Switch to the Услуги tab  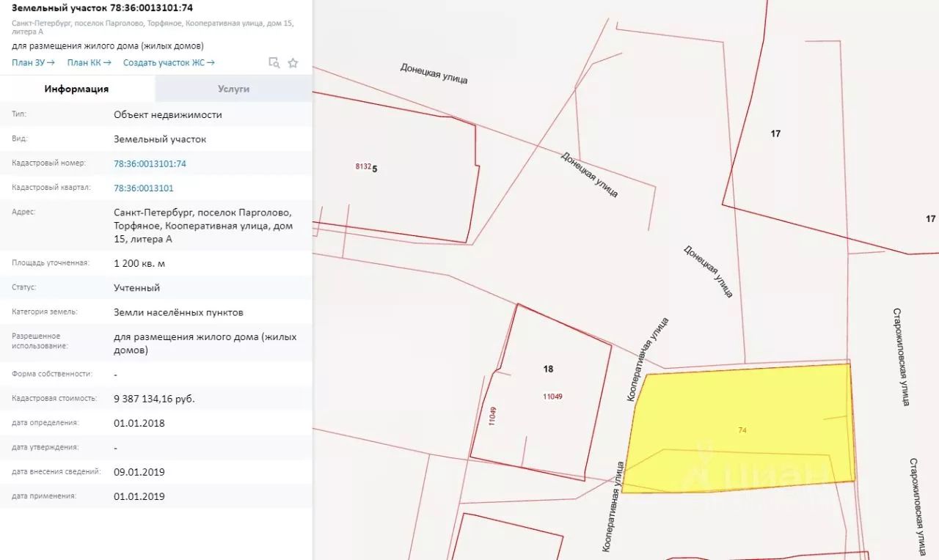click(x=233, y=89)
